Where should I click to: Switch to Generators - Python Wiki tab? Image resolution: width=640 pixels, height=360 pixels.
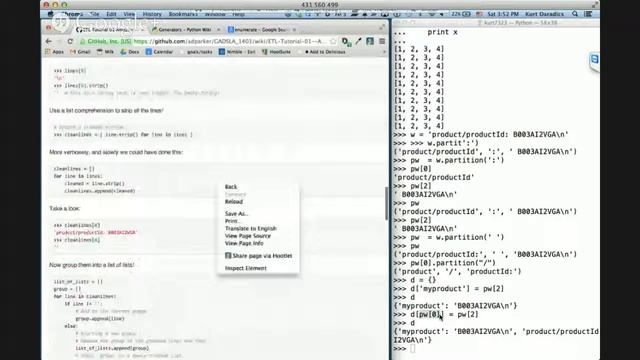[x=183, y=30]
